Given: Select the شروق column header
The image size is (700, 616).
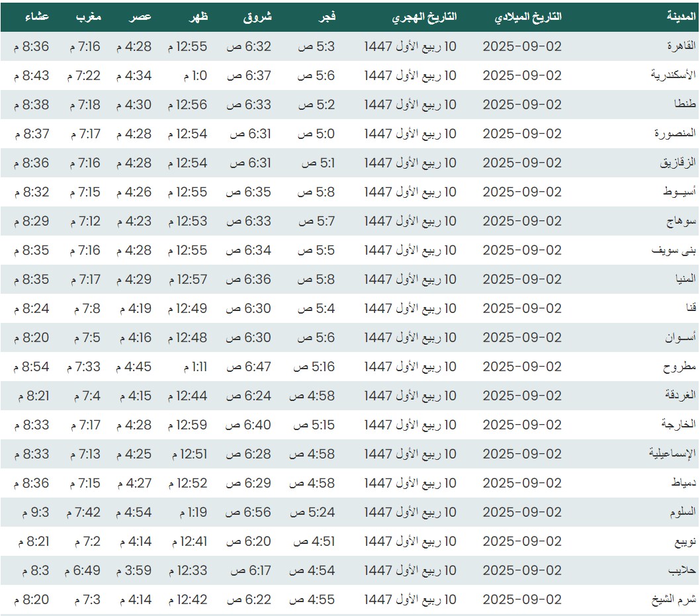Looking at the screenshot, I should (x=257, y=17).
